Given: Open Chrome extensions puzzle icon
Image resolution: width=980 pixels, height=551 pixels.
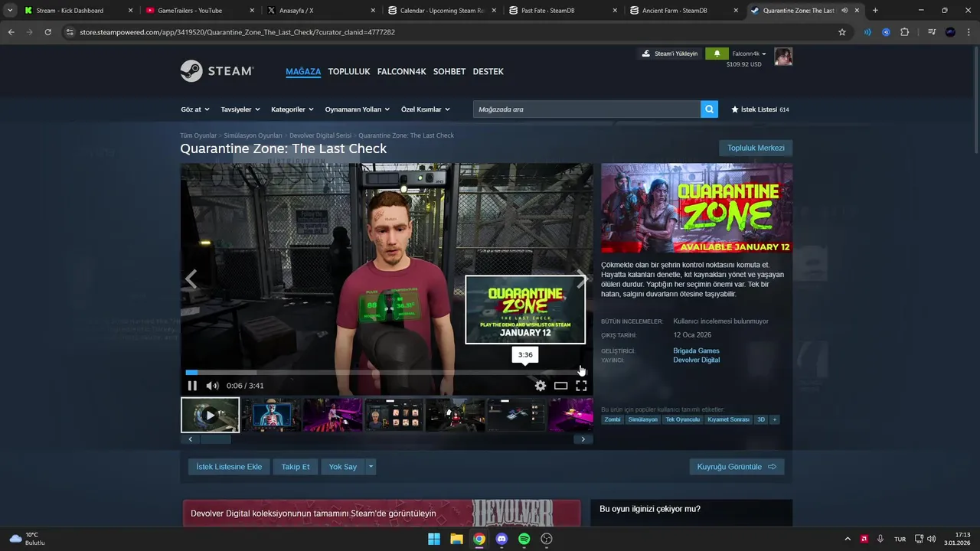Looking at the screenshot, I should coord(904,32).
